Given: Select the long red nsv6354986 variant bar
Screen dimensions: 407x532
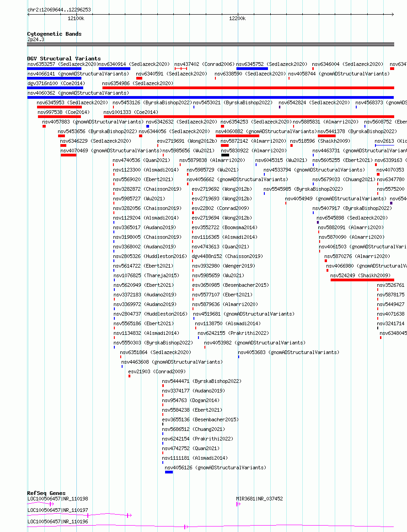Looking at the screenshot, I should (x=248, y=88).
